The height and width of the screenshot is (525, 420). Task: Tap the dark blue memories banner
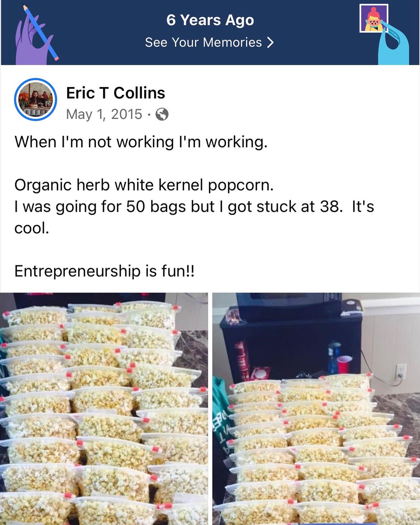[x=210, y=32]
